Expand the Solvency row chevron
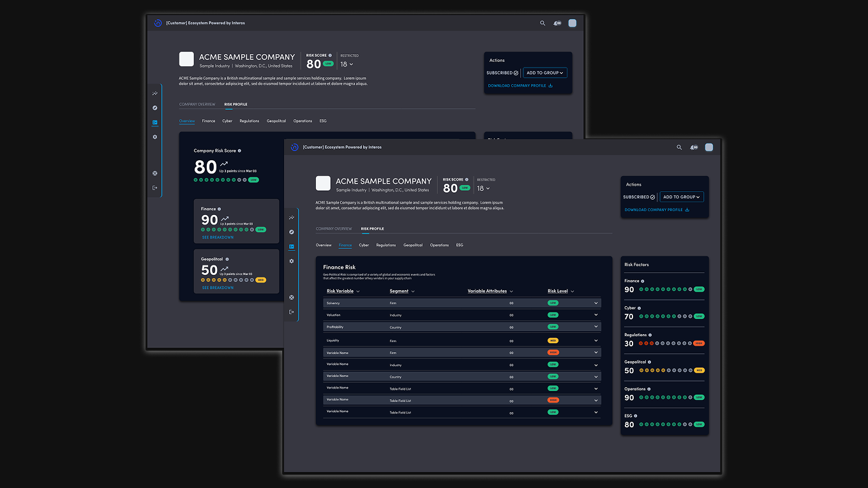868x488 pixels. point(596,303)
